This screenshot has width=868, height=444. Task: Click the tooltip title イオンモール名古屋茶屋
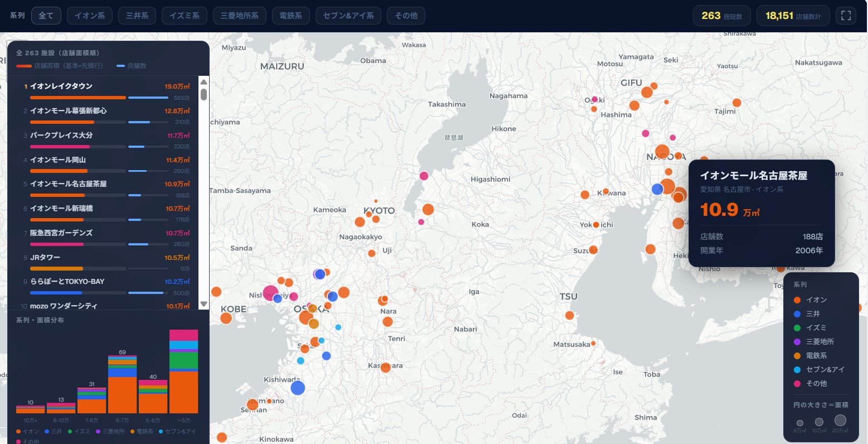754,176
